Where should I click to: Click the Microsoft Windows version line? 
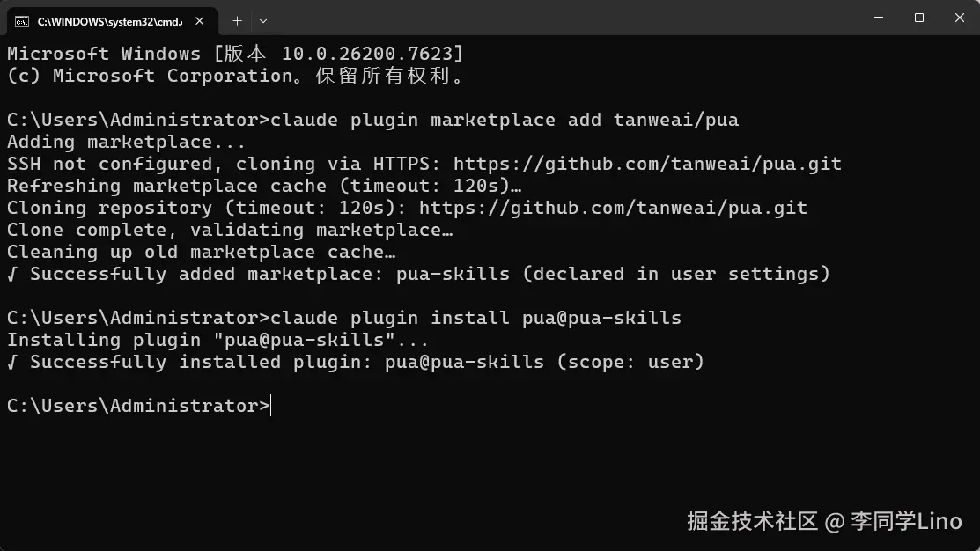(x=234, y=54)
